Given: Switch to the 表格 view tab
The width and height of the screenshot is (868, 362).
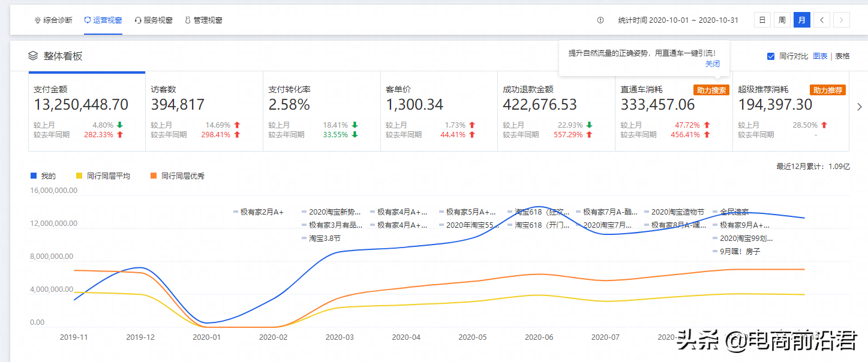Looking at the screenshot, I should tap(842, 56).
